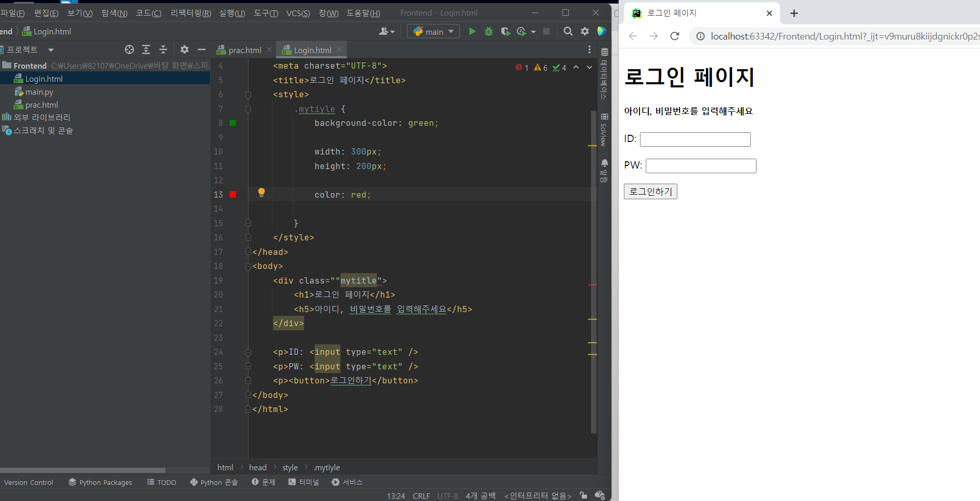The height and width of the screenshot is (501, 980).
Task: Show the intention lightbulb on line 13
Action: (x=262, y=192)
